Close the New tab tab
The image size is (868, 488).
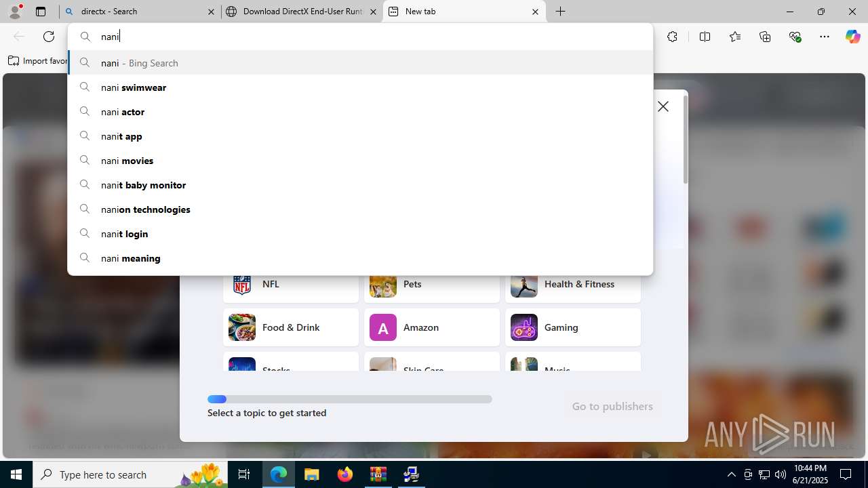click(535, 12)
